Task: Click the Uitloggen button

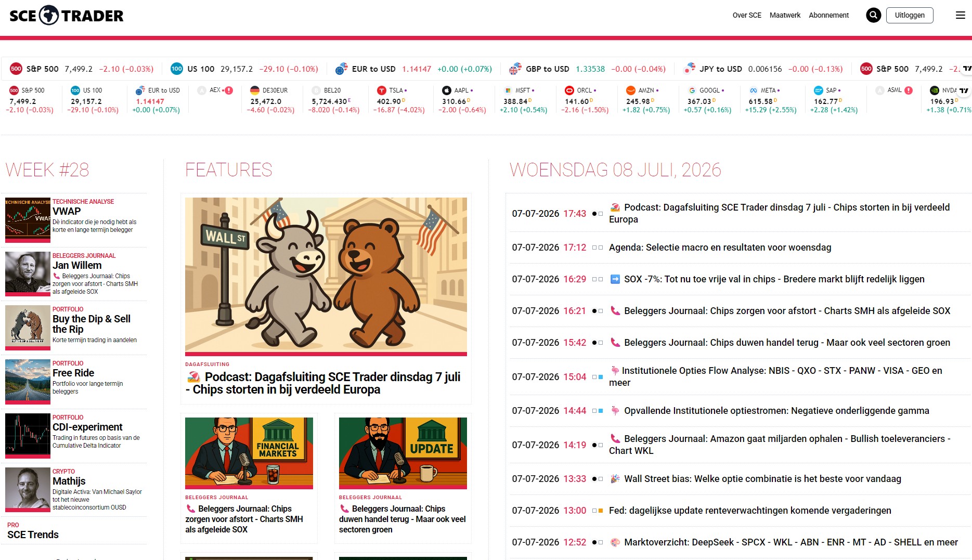Action: [910, 15]
